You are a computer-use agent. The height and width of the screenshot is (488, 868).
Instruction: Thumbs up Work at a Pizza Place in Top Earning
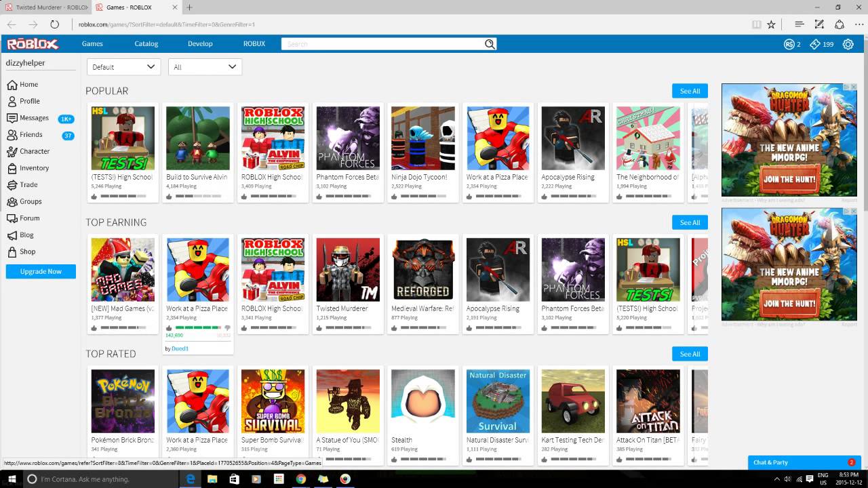pyautogui.click(x=170, y=327)
